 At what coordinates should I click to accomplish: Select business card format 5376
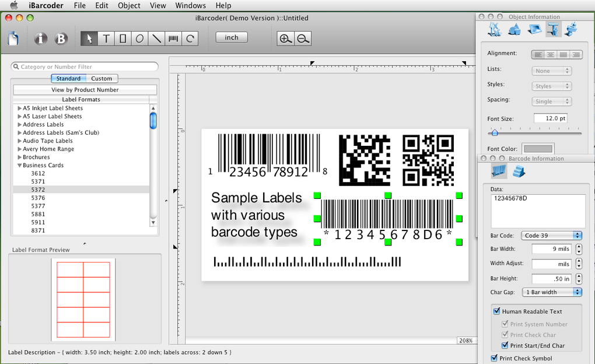38,198
